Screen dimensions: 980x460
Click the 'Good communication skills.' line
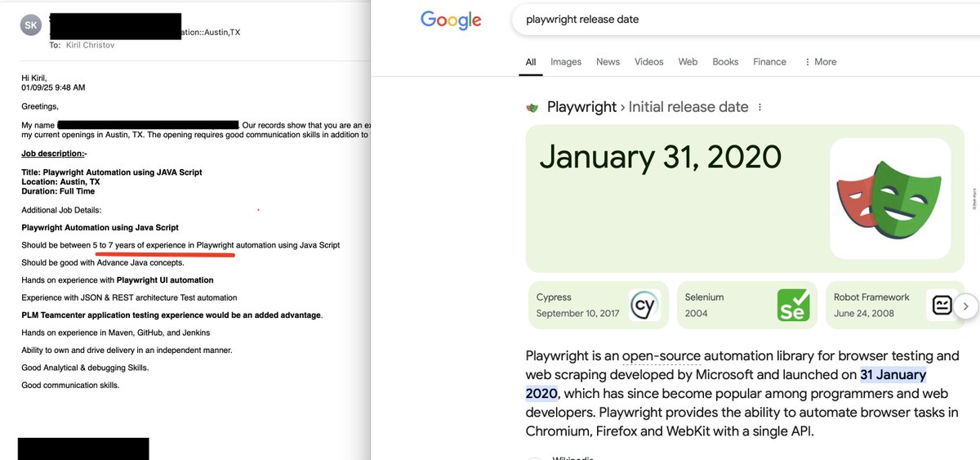[70, 385]
